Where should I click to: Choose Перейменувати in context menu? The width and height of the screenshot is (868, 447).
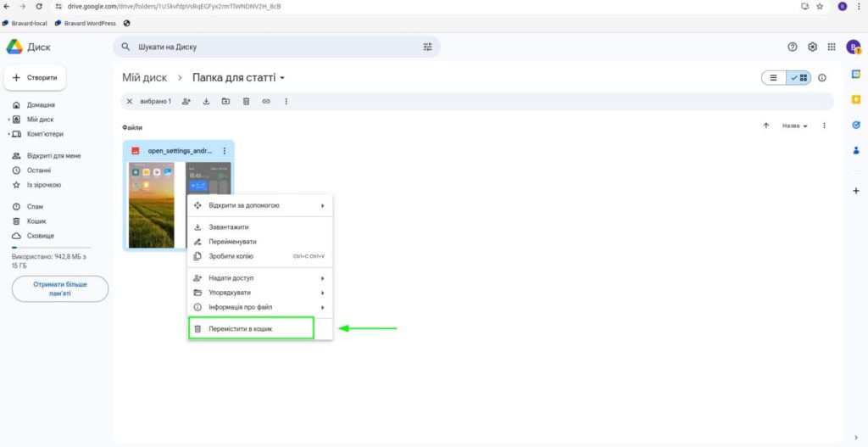coord(260,242)
